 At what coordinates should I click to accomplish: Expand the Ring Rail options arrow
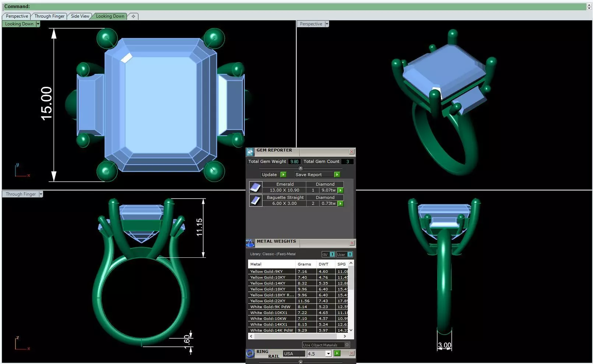300,362
